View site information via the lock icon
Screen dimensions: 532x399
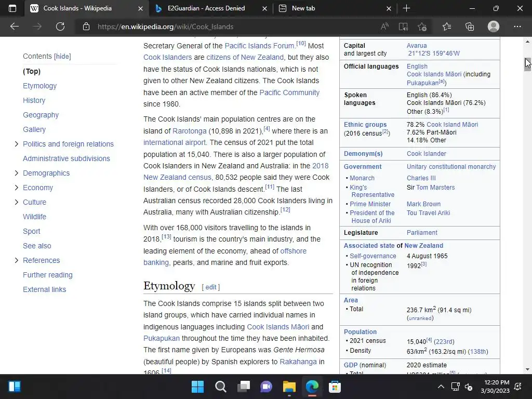click(86, 26)
